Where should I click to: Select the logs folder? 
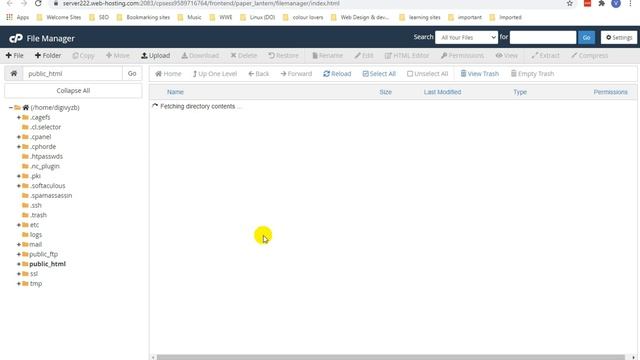(36, 235)
